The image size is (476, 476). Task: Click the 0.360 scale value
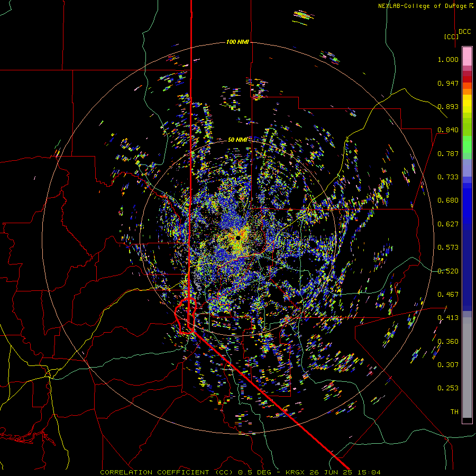pos(448,342)
